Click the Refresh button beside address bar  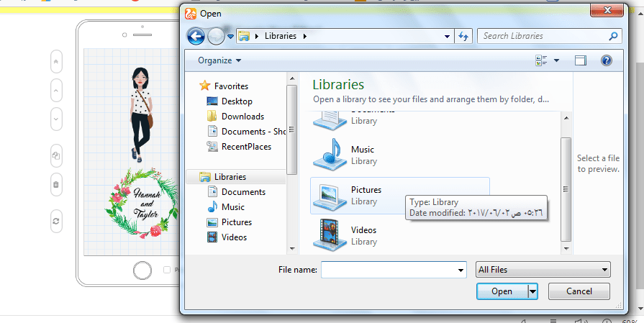click(x=463, y=37)
